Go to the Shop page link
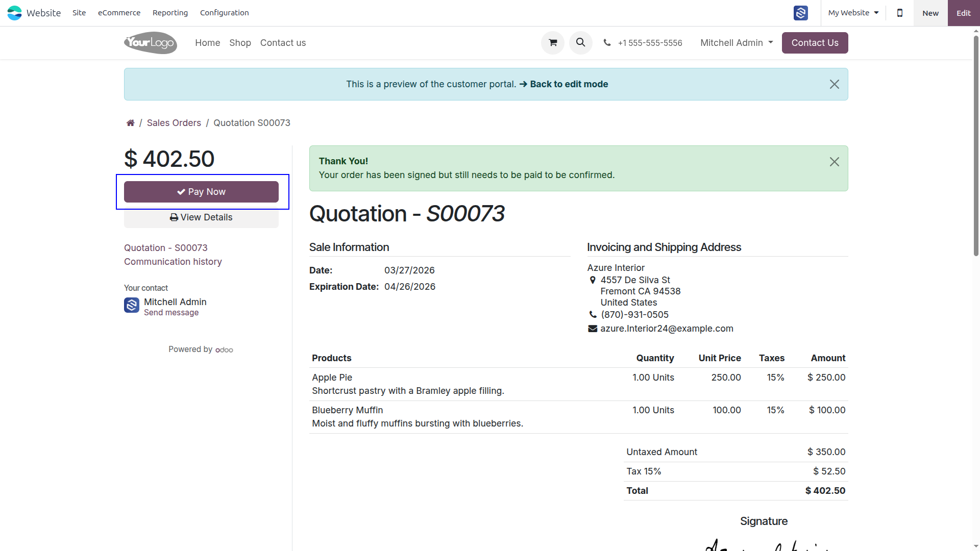980x551 pixels. [x=240, y=43]
